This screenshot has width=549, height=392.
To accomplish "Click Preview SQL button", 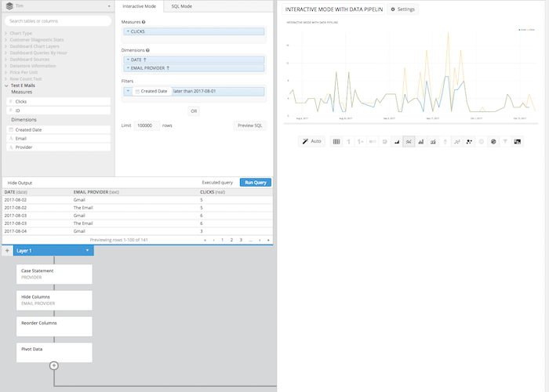I will pos(250,125).
